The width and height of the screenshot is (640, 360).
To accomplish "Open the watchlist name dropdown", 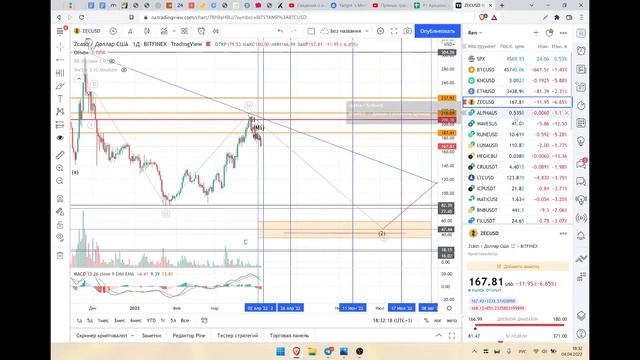I will pyautogui.click(x=475, y=33).
